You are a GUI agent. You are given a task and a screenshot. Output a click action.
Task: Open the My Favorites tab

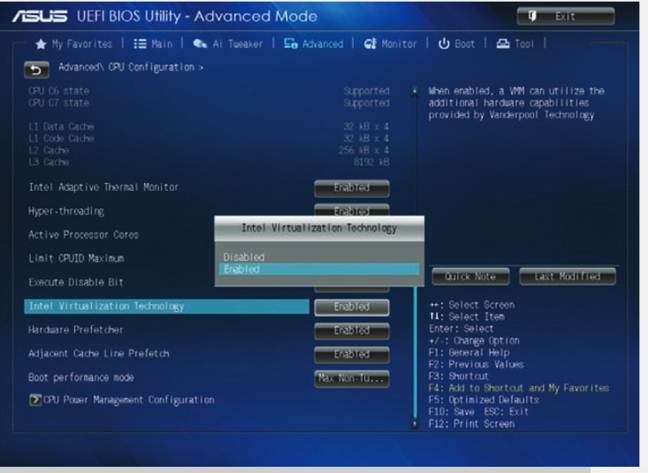[74, 44]
